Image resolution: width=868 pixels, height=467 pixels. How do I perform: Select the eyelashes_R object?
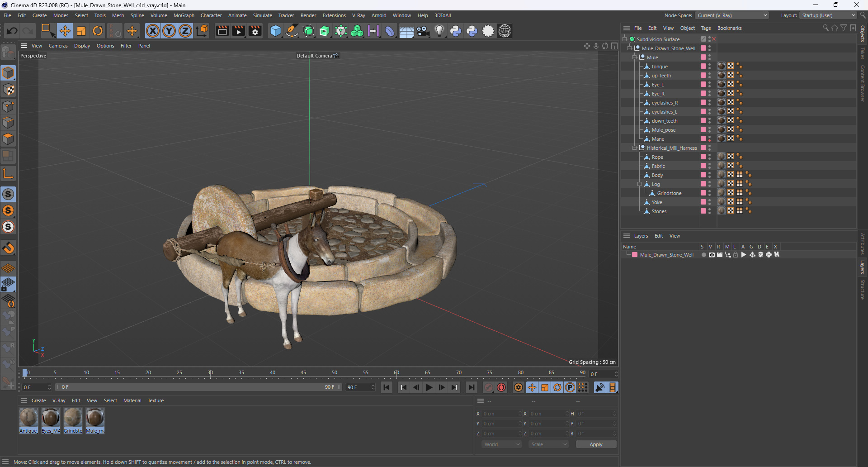point(665,103)
